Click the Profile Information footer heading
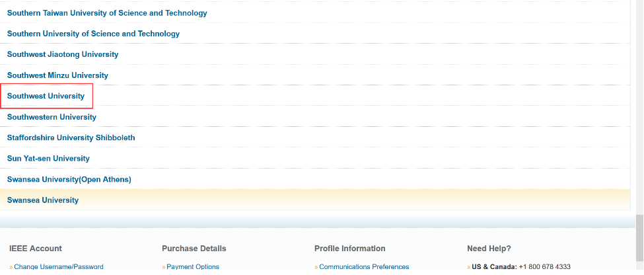The width and height of the screenshot is (644, 275). (350, 249)
